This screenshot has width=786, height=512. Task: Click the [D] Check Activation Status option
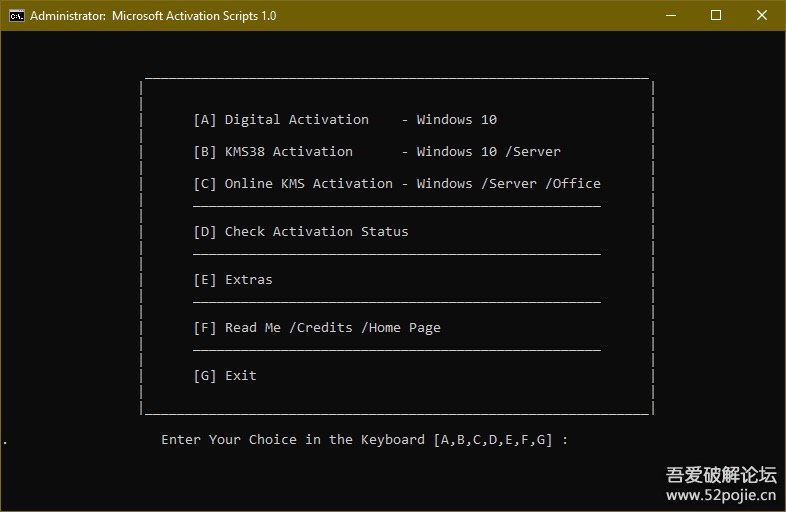(301, 232)
